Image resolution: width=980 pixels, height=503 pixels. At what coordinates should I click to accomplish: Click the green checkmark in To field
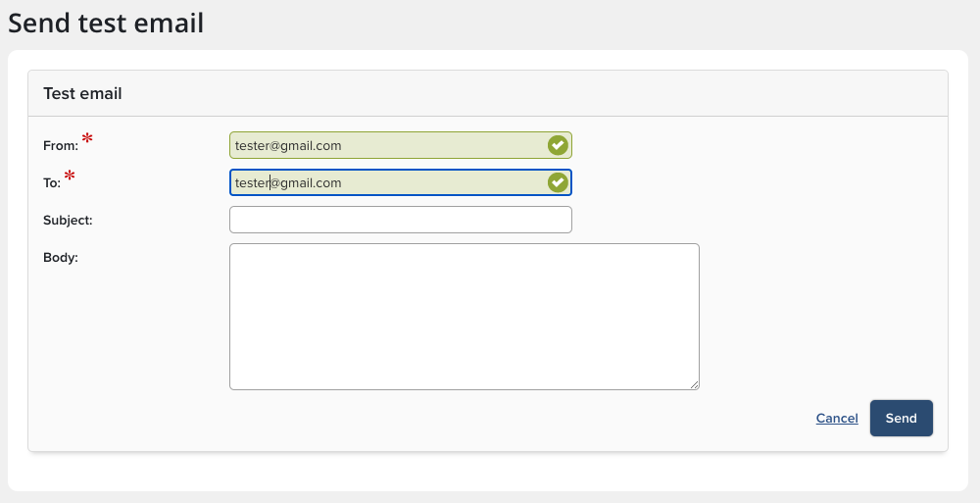(x=558, y=182)
